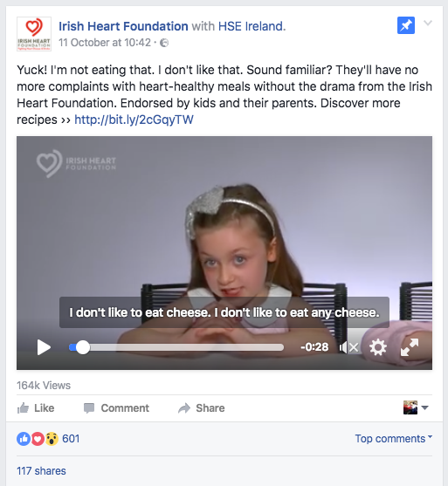Open video settings gear
448x486 pixels.
click(x=378, y=347)
